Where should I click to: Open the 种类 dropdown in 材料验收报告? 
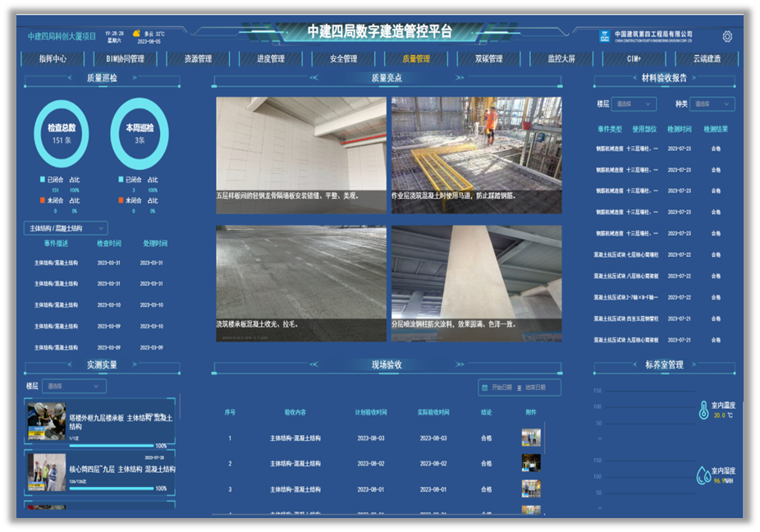712,104
